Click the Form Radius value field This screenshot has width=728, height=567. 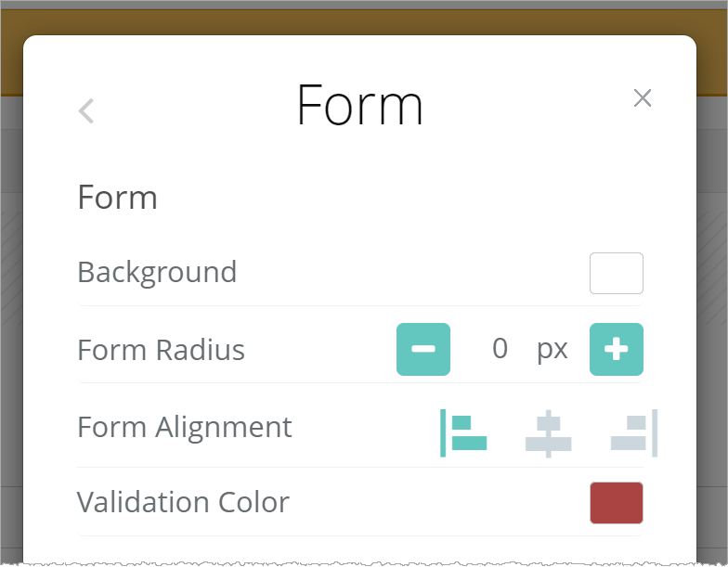pos(500,349)
